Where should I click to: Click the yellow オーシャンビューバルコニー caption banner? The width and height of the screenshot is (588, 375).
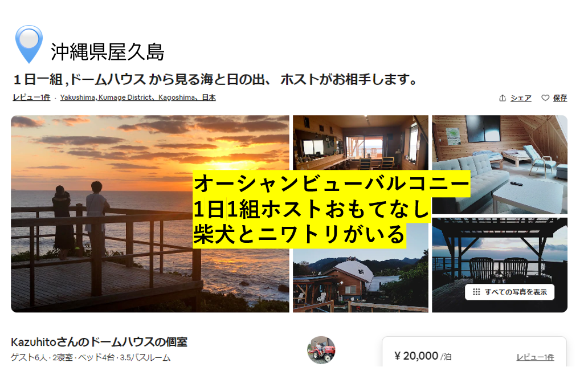coord(332,184)
